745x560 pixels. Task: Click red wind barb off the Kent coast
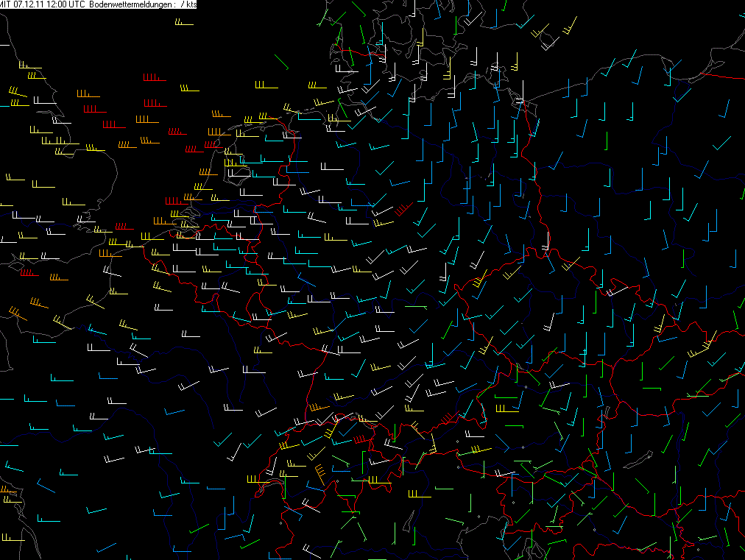[122, 227]
